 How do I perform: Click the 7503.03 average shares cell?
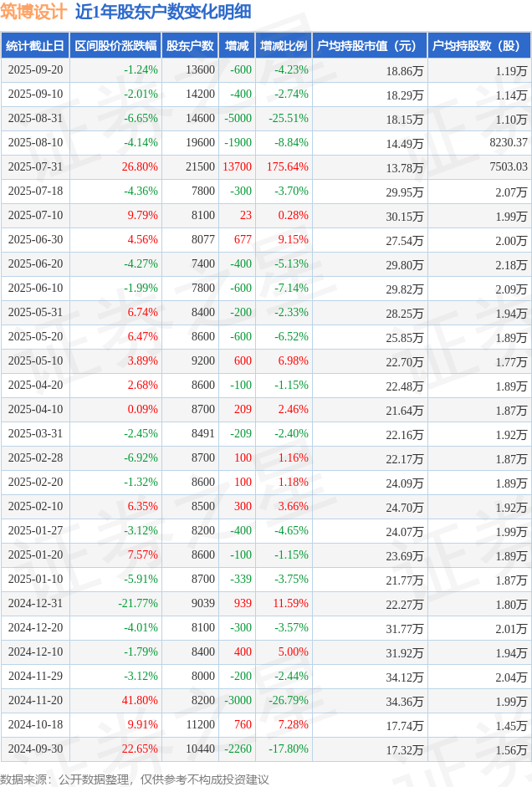click(509, 167)
